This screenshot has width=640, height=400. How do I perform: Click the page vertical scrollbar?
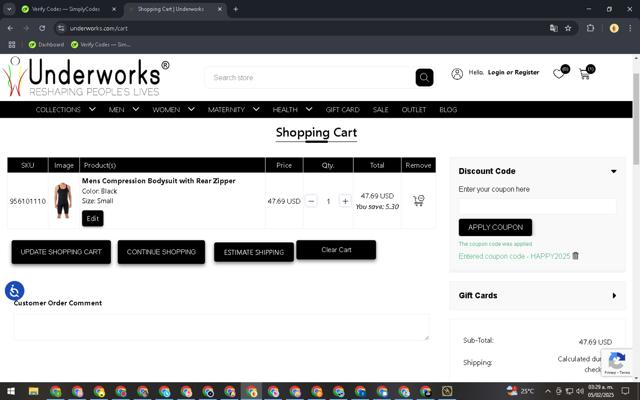[636, 118]
